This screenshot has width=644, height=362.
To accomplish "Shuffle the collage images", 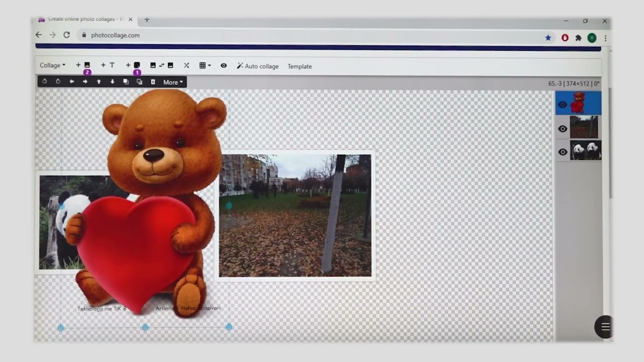I will tap(187, 65).
